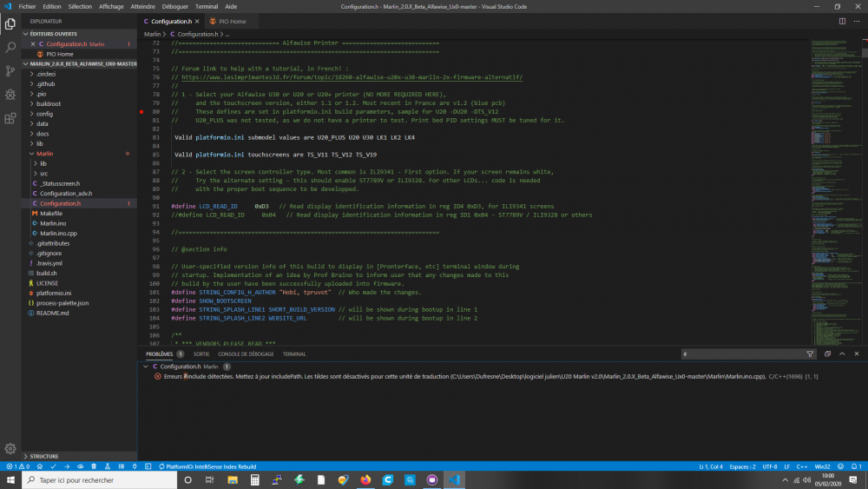Open the Source Control view
The width and height of the screenshot is (868, 489).
click(x=10, y=71)
